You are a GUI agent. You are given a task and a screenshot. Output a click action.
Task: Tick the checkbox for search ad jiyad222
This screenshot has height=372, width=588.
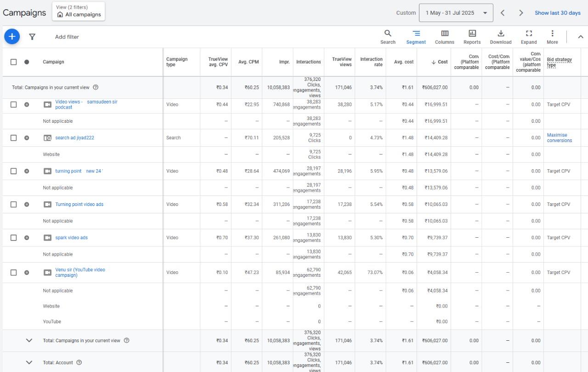point(13,138)
